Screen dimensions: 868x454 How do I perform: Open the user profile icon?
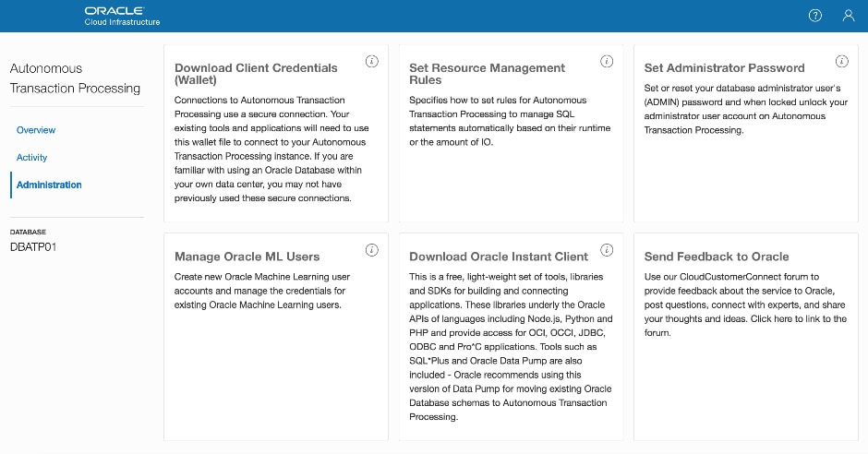(849, 16)
